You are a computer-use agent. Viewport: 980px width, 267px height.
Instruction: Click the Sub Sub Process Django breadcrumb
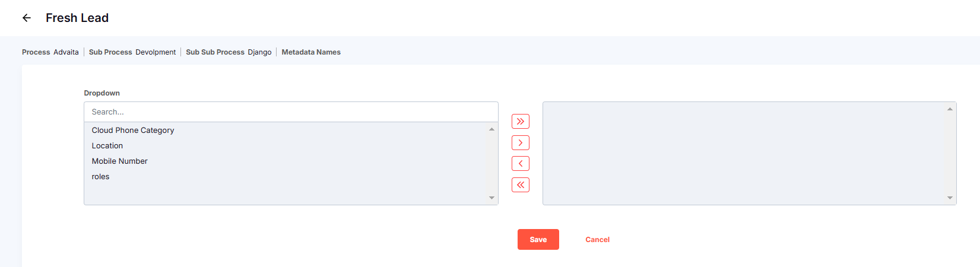coord(229,52)
